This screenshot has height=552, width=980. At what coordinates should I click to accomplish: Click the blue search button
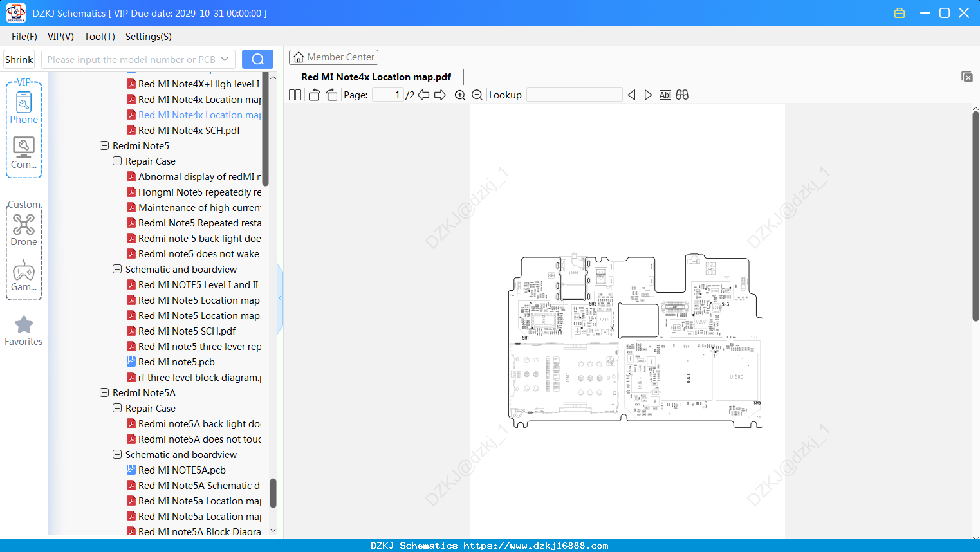[257, 59]
